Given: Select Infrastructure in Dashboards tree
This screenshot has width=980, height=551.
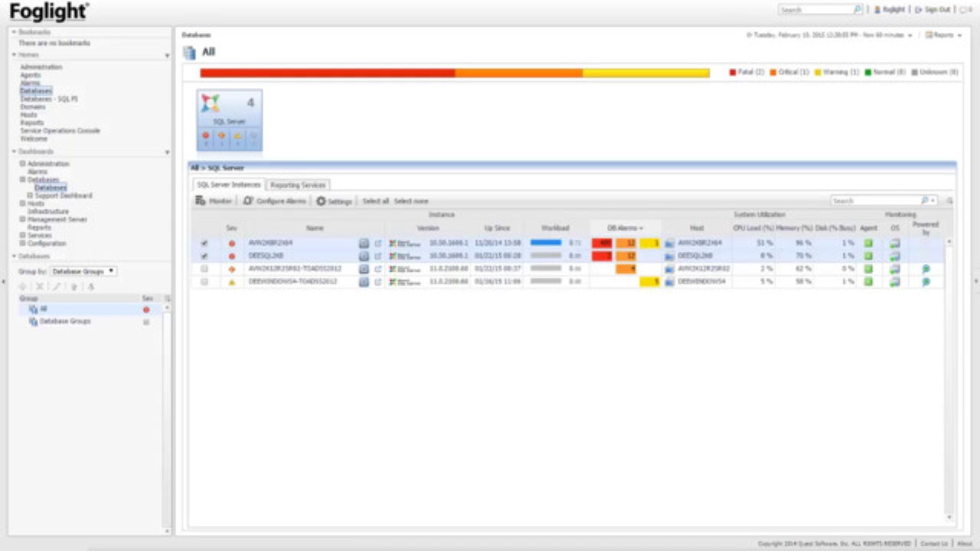Looking at the screenshot, I should click(48, 211).
